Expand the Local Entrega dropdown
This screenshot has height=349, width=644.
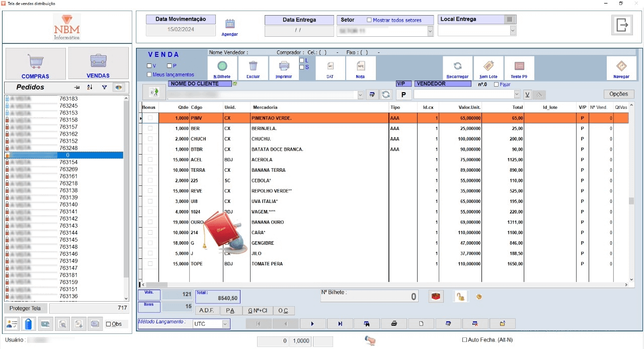pos(513,31)
